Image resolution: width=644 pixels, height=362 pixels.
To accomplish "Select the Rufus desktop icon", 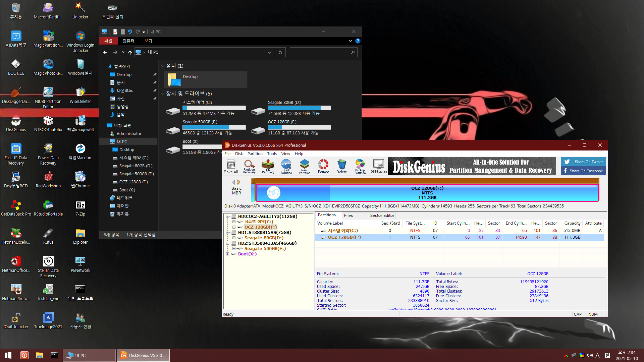I will click(x=48, y=236).
